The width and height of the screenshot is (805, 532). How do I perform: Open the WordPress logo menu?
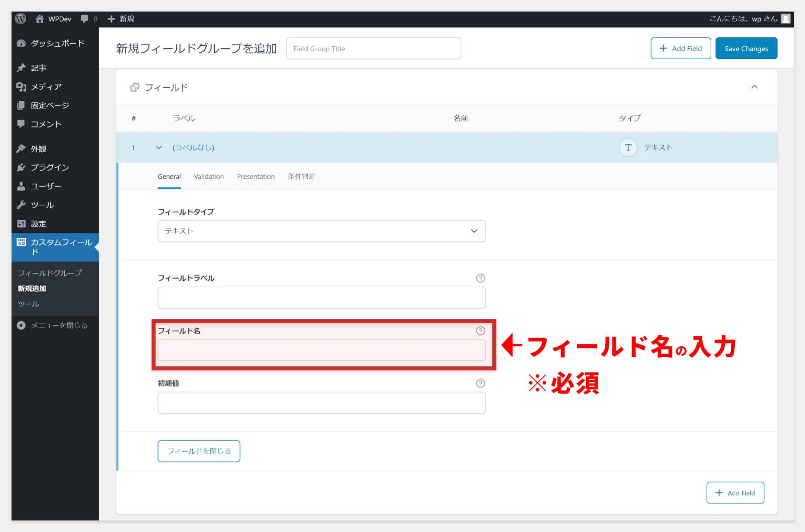pyautogui.click(x=21, y=19)
